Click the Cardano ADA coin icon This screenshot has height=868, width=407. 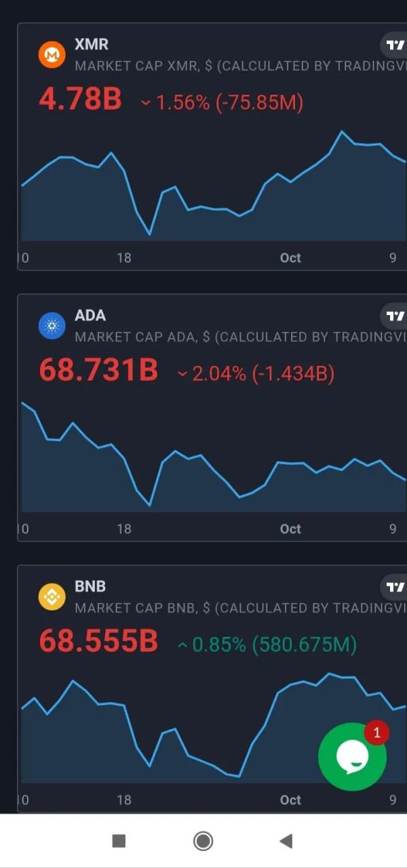[x=52, y=326]
